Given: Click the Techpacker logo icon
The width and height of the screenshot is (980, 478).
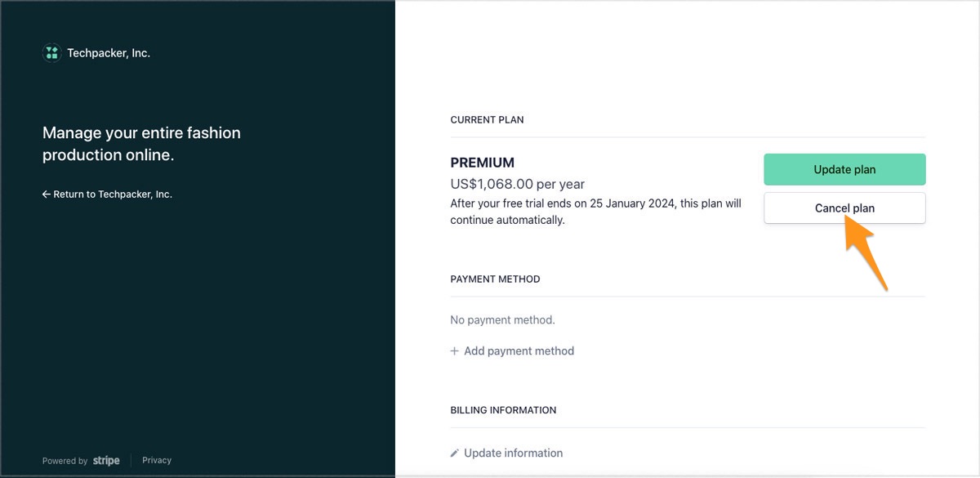Looking at the screenshot, I should point(51,53).
